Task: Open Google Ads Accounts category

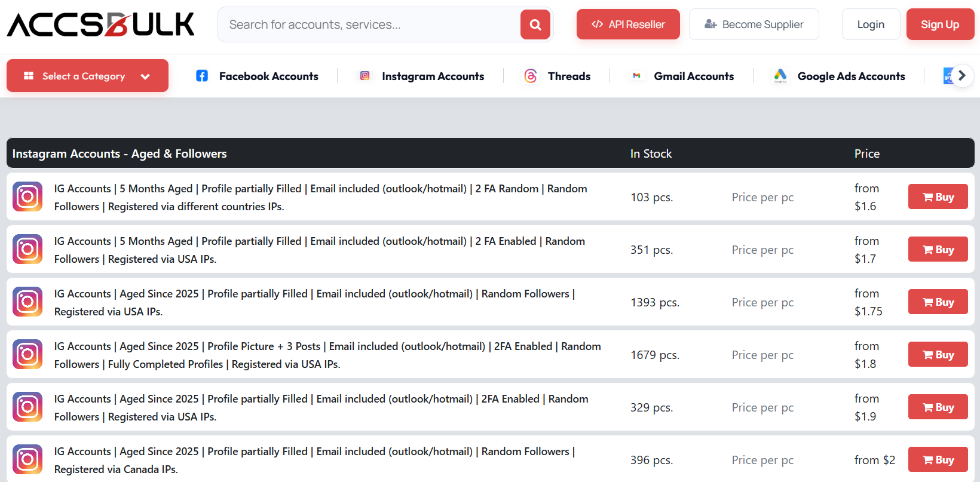Action: click(x=851, y=76)
